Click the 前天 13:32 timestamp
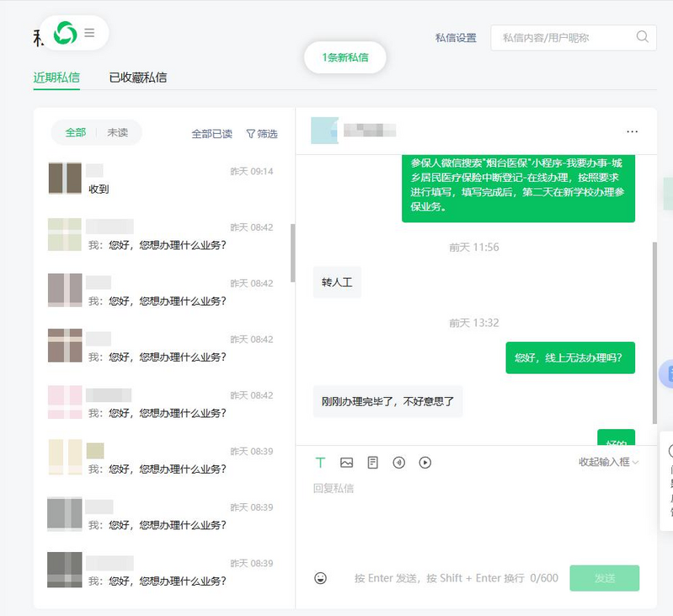 coord(474,323)
